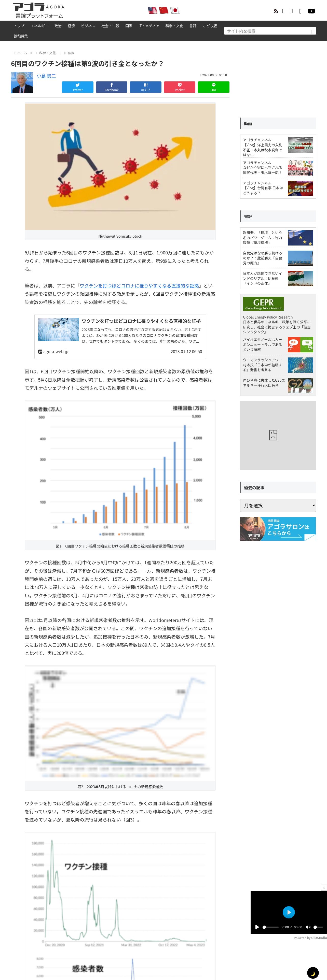The width and height of the screenshot is (327, 980).
Task: Click the video progress slider
Action: (271, 927)
